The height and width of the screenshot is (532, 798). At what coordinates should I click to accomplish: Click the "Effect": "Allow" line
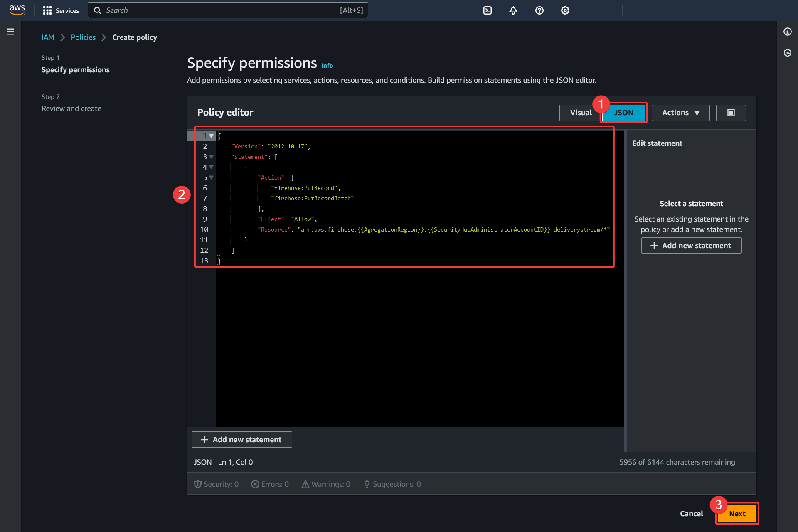(287, 219)
